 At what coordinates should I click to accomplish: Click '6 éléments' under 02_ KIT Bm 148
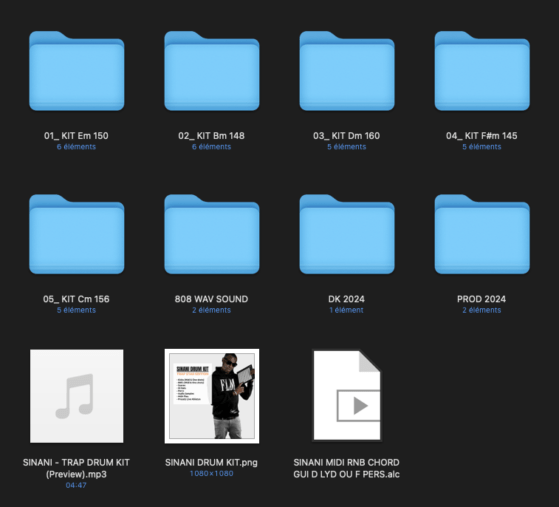point(211,147)
